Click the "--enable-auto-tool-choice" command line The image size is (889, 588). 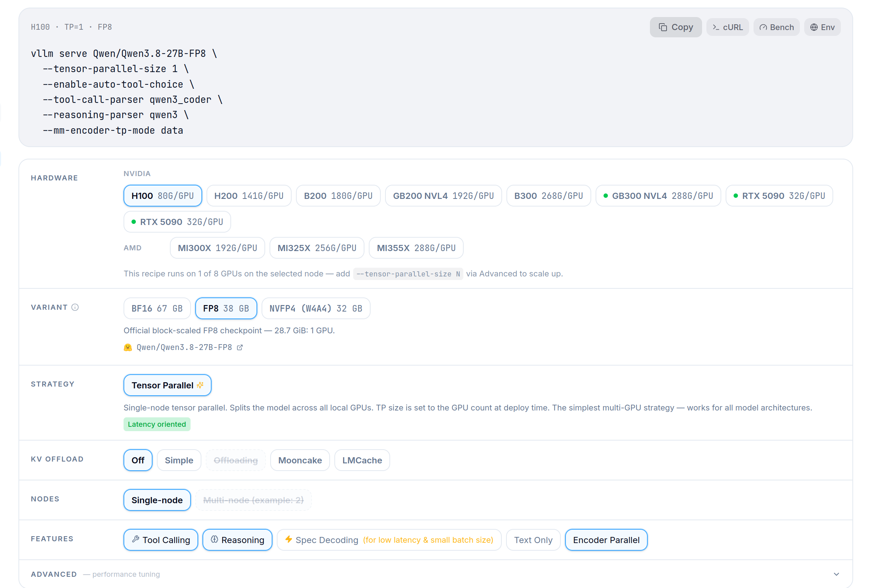[x=118, y=84]
